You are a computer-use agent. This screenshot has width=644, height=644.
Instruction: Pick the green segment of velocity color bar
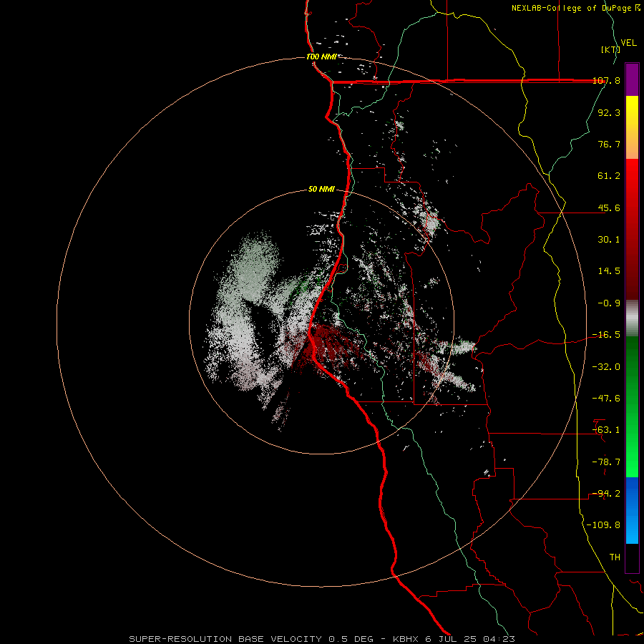(632, 406)
